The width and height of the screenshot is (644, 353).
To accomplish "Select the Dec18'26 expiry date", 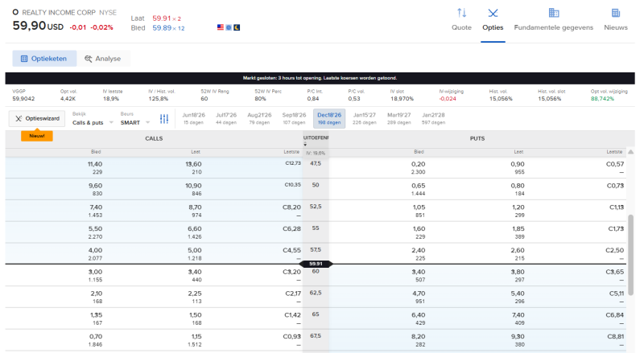I will click(329, 118).
